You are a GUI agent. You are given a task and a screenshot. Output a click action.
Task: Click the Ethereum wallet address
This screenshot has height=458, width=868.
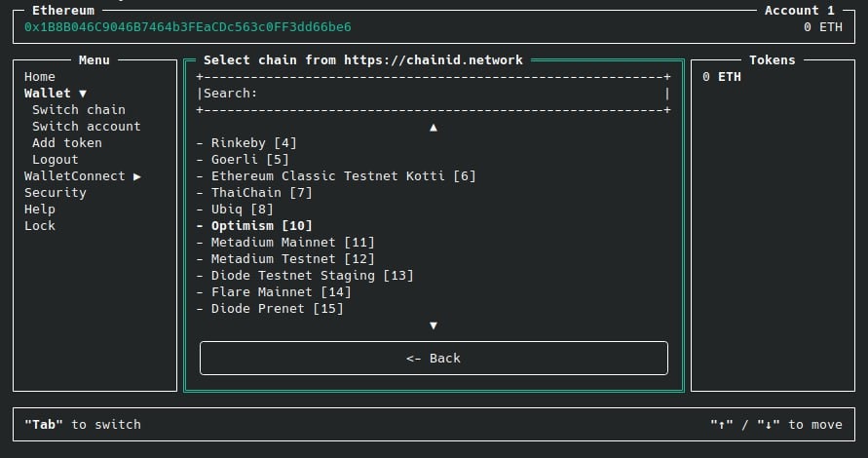[188, 26]
